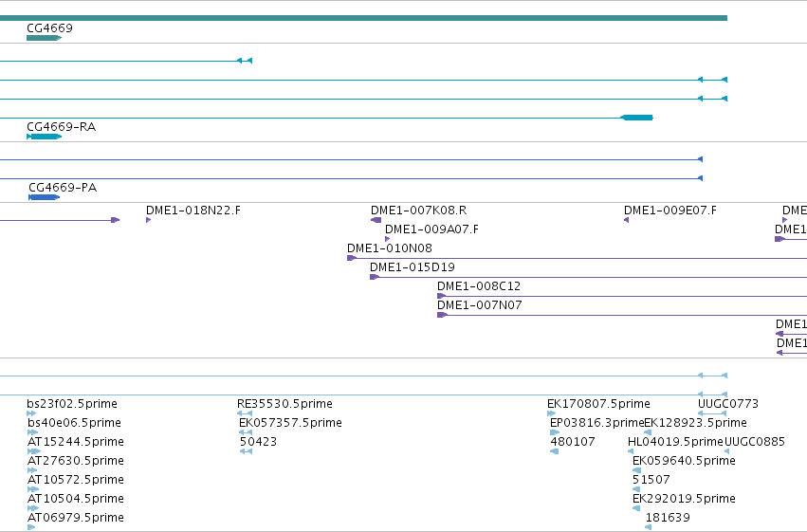807x532 pixels.
Task: Select the CG4669-PA protein glyph
Action: pyautogui.click(x=45, y=197)
